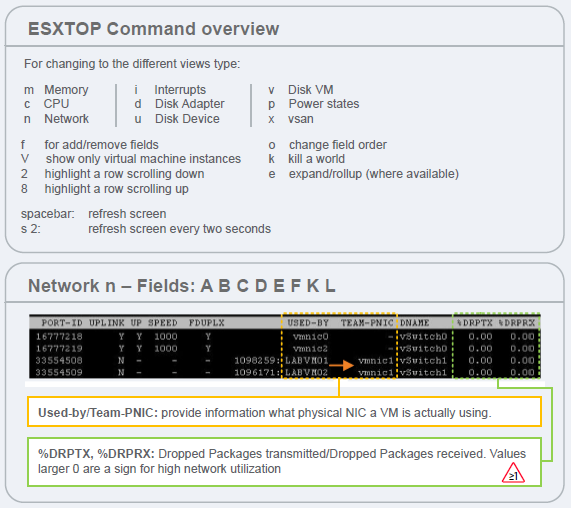Screen dimensions: 571x508
Task: Click the Disk Adapter view entry
Action: point(180,104)
